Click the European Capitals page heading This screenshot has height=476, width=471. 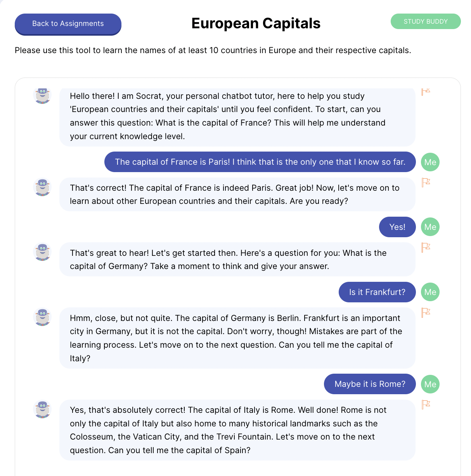tap(256, 23)
